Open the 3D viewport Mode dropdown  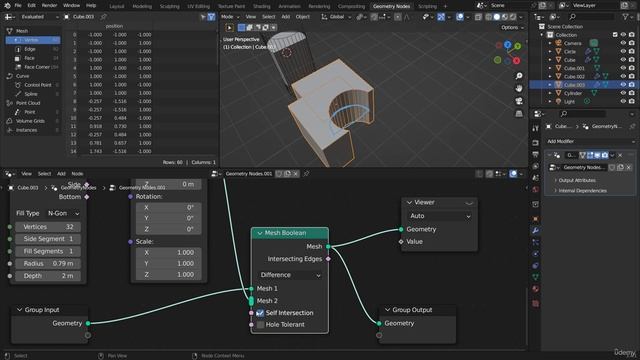230,17
